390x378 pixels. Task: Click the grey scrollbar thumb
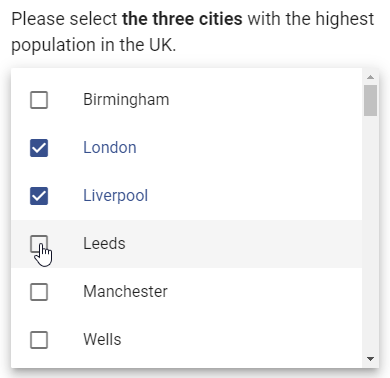[x=370, y=101]
